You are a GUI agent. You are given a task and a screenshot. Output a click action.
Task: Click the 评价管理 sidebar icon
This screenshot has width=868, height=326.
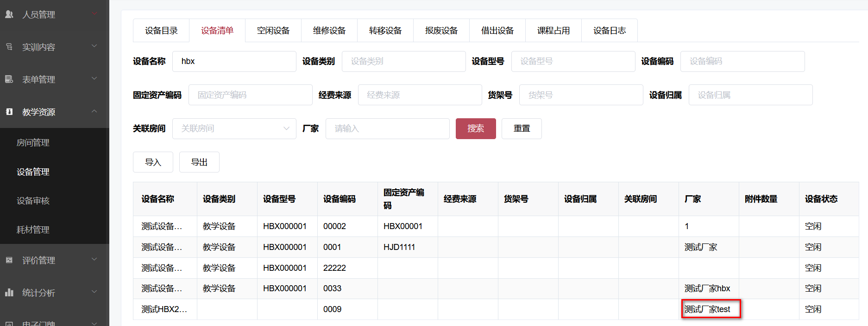(x=9, y=260)
